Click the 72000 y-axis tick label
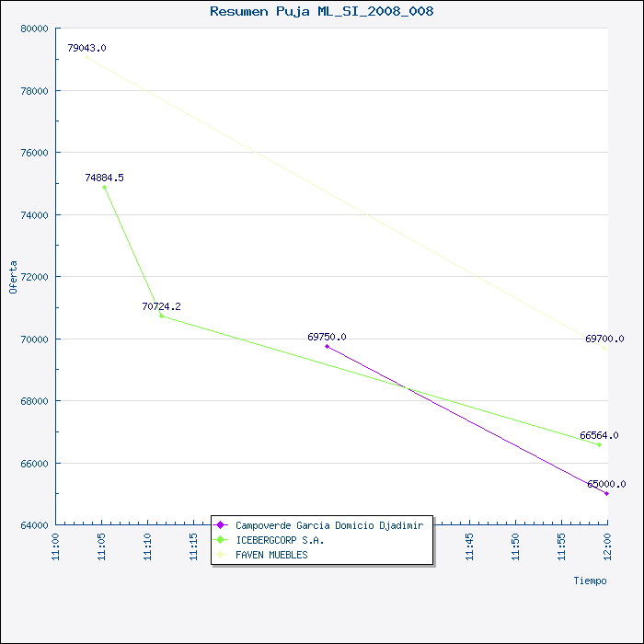 pyautogui.click(x=35, y=277)
